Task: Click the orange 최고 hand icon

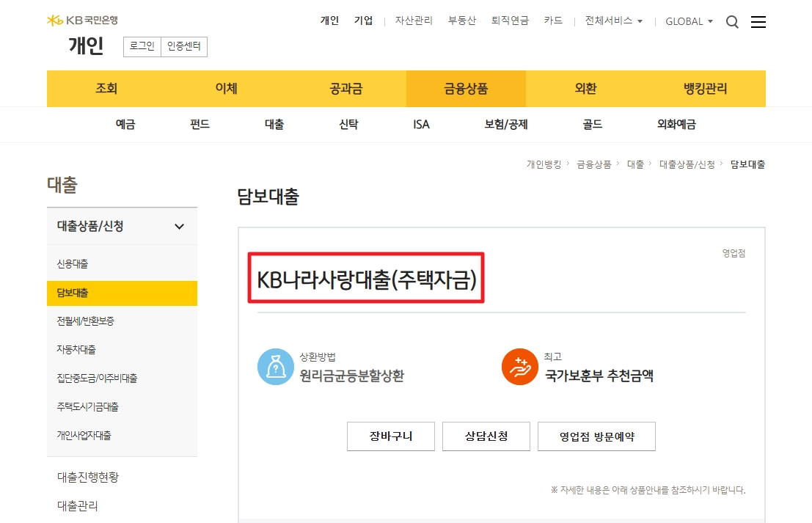Action: point(519,367)
